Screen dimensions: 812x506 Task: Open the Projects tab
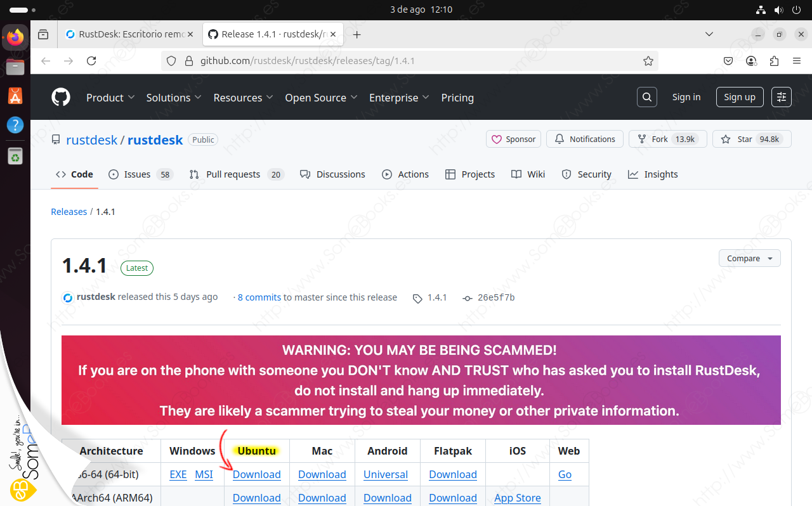[470, 174]
